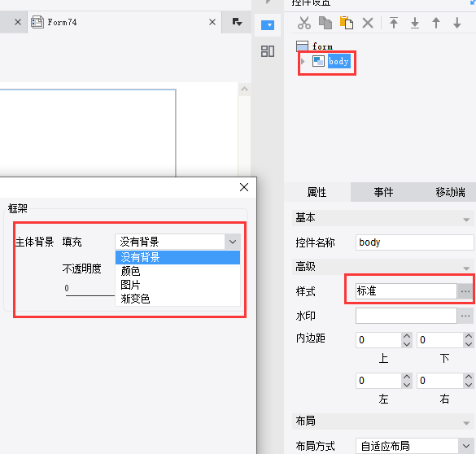The image size is (476, 454).
Task: Click the blank form canvas area
Action: coord(87,133)
